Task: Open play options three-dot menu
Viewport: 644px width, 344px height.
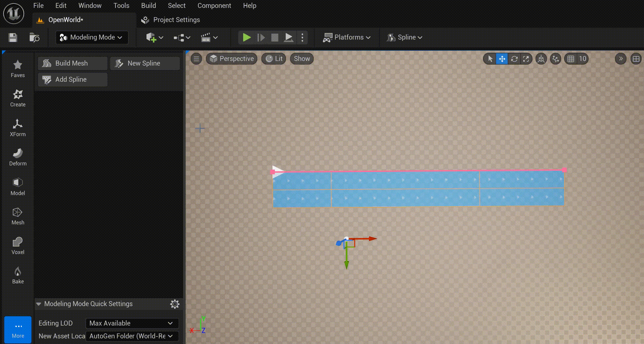Action: (302, 38)
